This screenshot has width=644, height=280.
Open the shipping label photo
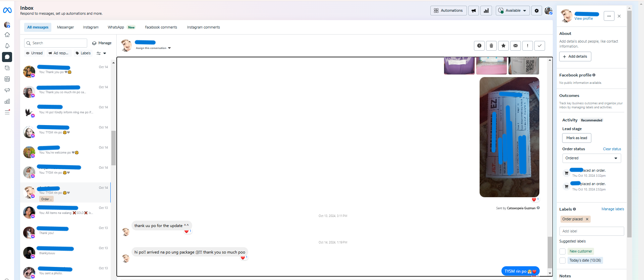tap(509, 137)
